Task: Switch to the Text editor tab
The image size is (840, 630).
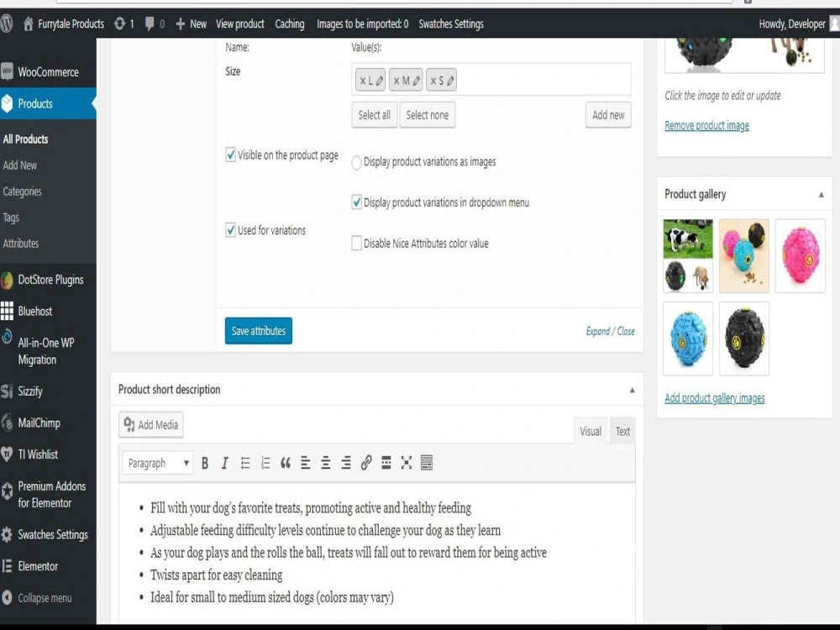Action: (x=622, y=431)
